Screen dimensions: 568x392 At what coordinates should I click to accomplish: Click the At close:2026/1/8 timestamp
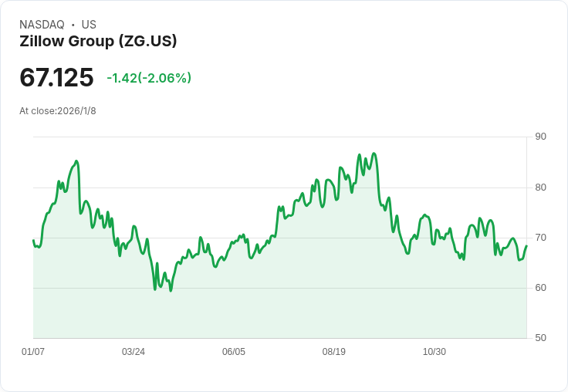(x=58, y=111)
